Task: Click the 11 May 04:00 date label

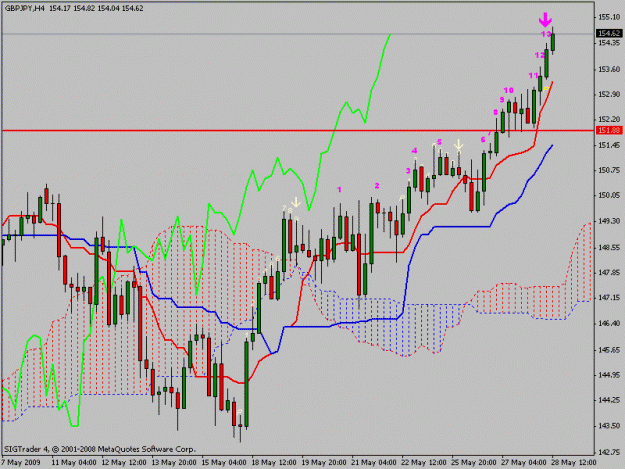Action: [74, 462]
